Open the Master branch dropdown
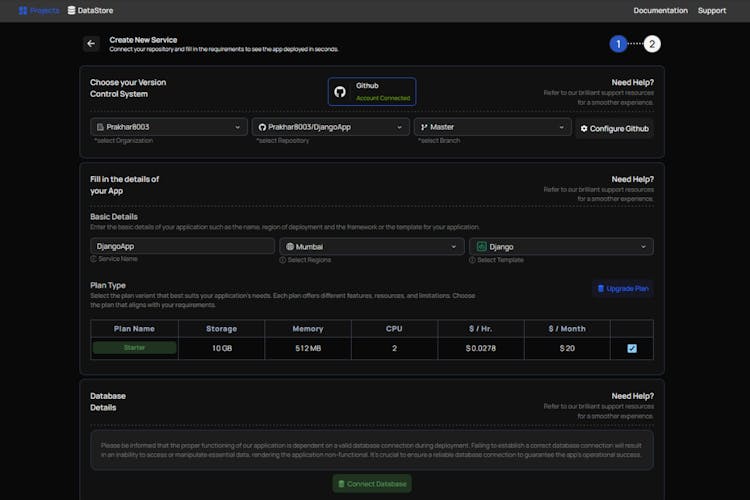The image size is (750, 500). click(492, 127)
